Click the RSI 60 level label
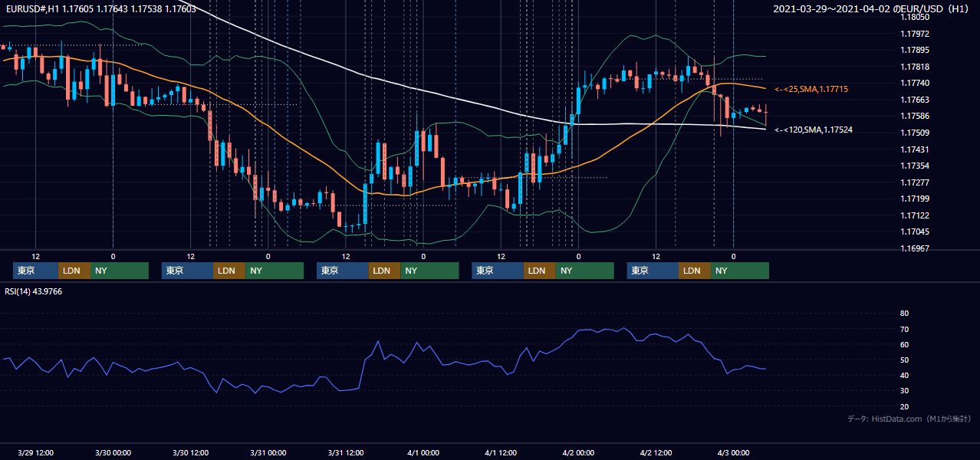The height and width of the screenshot is (460, 980). pyautogui.click(x=904, y=344)
